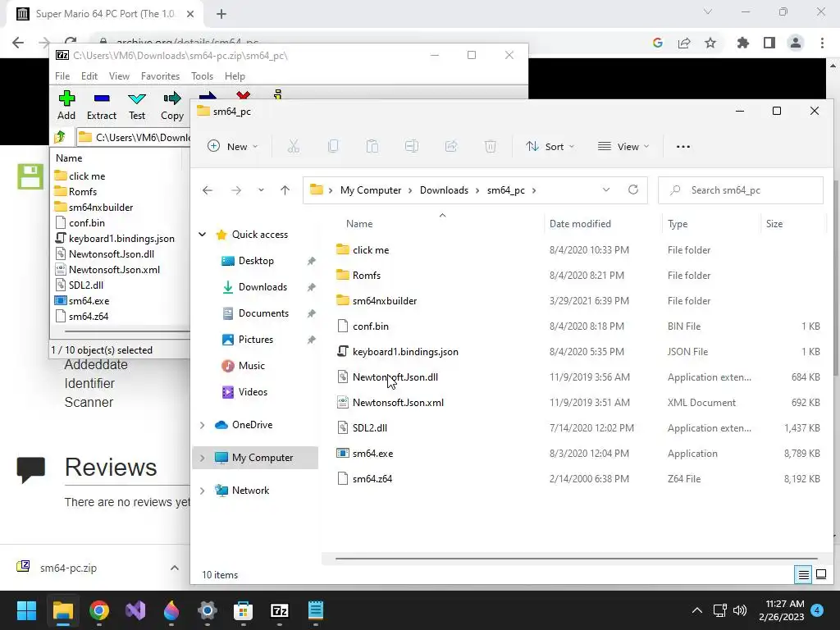The image size is (840, 630).
Task: Click the Cut icon in Explorer toolbar
Action: point(294,146)
